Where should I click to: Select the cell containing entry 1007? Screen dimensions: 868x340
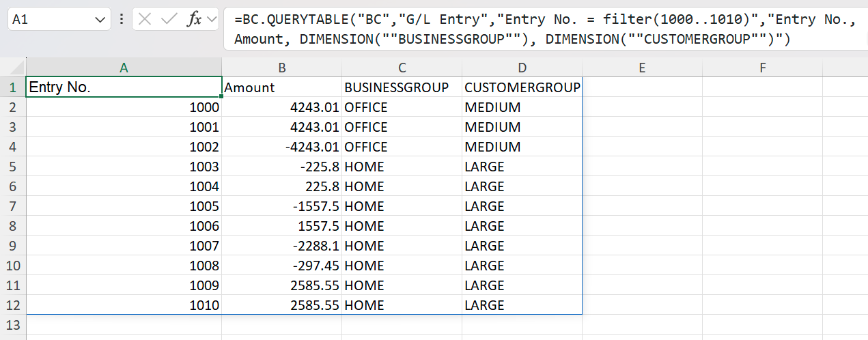tap(124, 246)
